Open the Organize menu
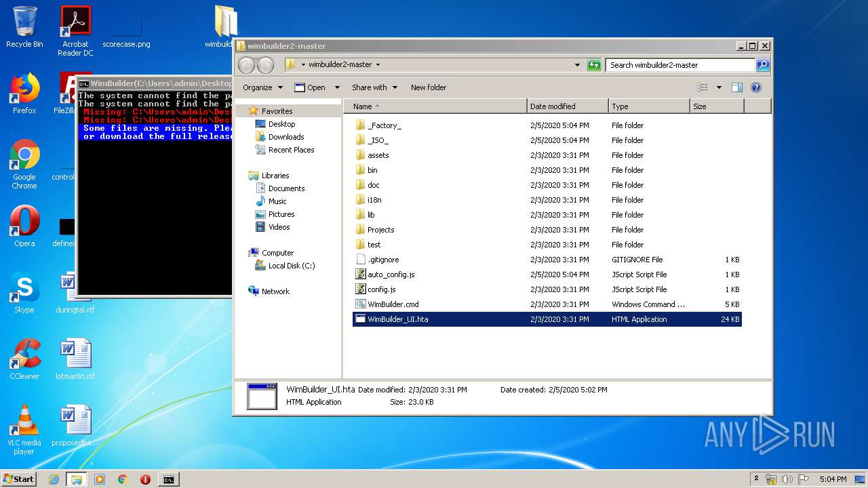868x488 pixels. [262, 87]
